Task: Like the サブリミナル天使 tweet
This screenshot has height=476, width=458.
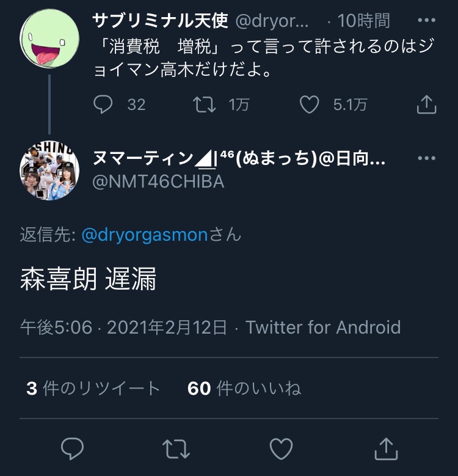Action: (x=310, y=104)
